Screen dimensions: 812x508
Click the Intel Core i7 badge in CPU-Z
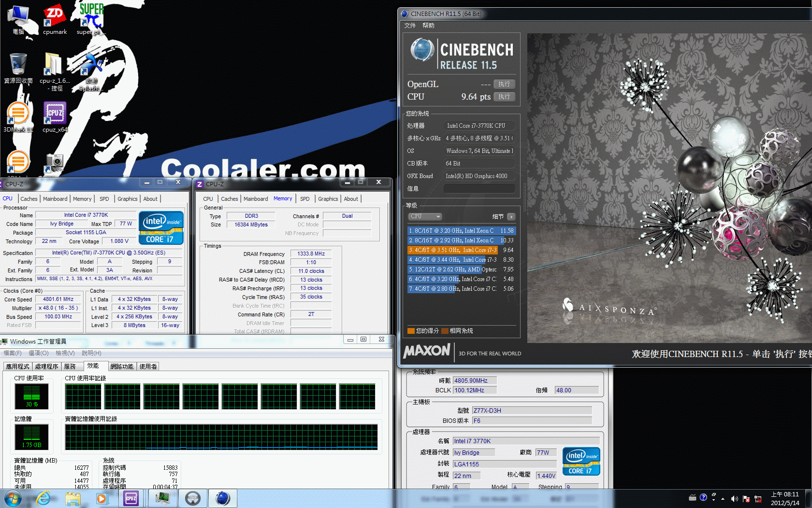tap(161, 228)
